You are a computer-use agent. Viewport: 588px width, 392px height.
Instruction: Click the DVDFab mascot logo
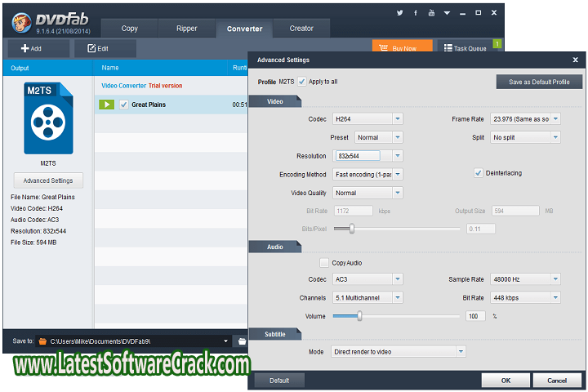[x=21, y=23]
